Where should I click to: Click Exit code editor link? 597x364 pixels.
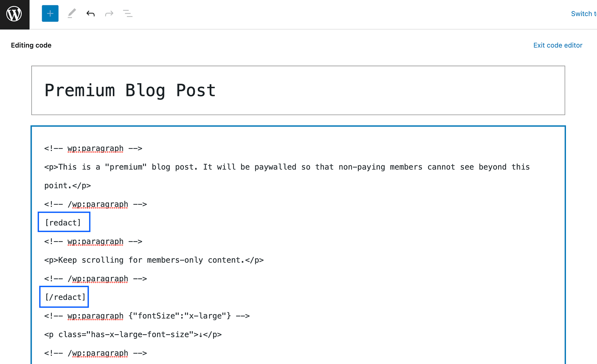pos(557,45)
